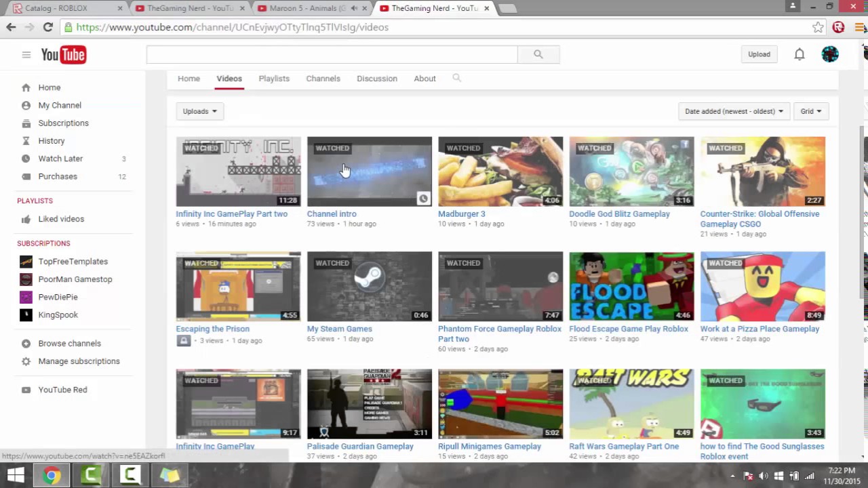The width and height of the screenshot is (868, 488).
Task: Mute the Maroon 5 tab audio icon
Action: tap(353, 8)
